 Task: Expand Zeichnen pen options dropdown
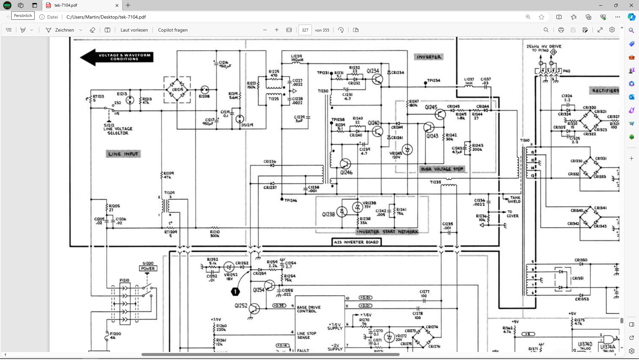pos(81,30)
